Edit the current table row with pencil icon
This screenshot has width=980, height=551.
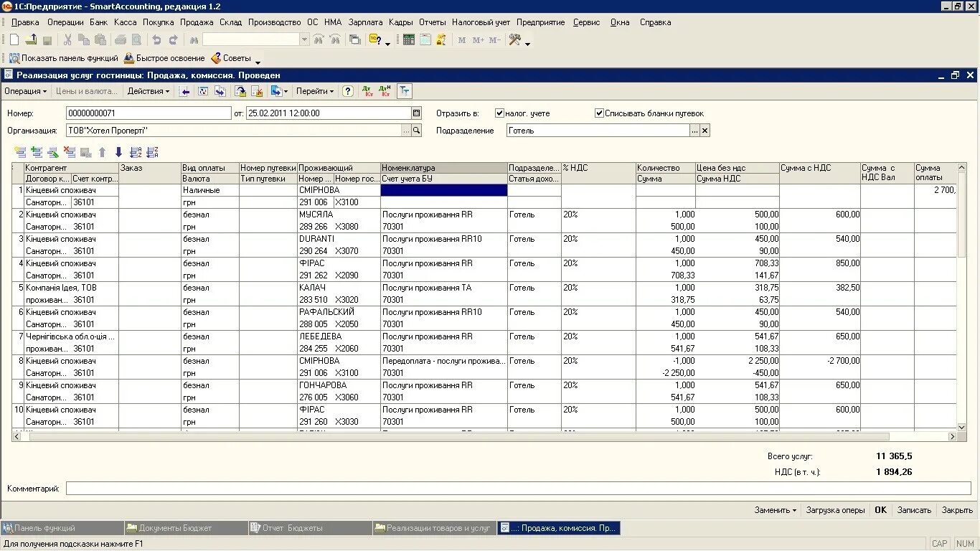(52, 152)
